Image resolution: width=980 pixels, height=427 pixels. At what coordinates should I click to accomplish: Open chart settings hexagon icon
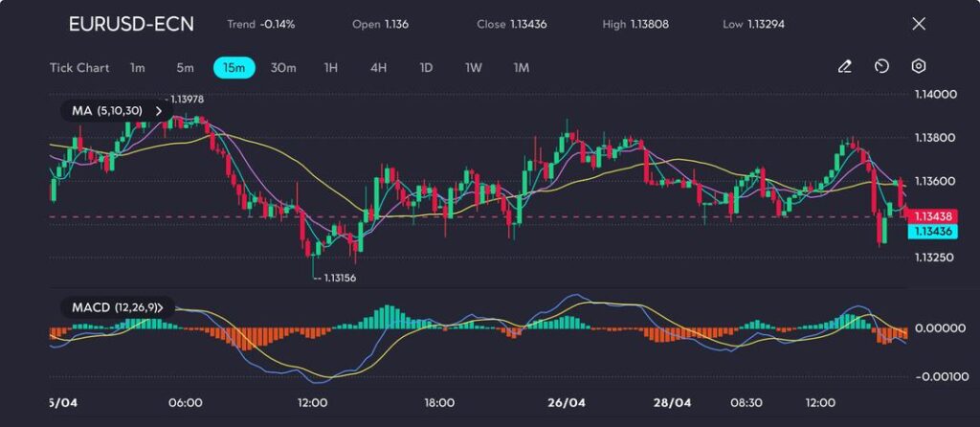[x=919, y=67]
